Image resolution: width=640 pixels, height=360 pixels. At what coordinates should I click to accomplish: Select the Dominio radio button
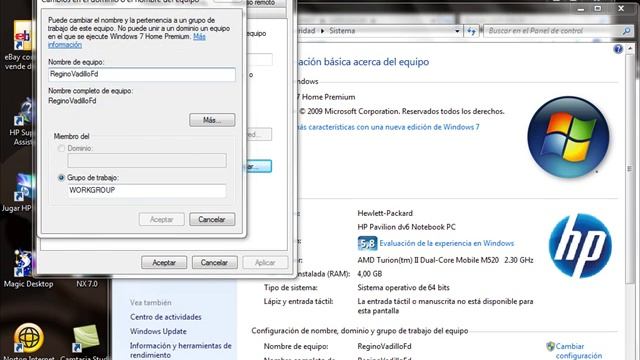tap(62, 149)
